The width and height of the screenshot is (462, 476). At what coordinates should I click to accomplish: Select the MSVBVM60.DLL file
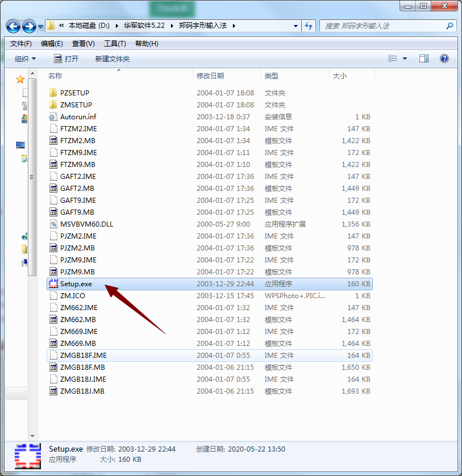tap(85, 224)
